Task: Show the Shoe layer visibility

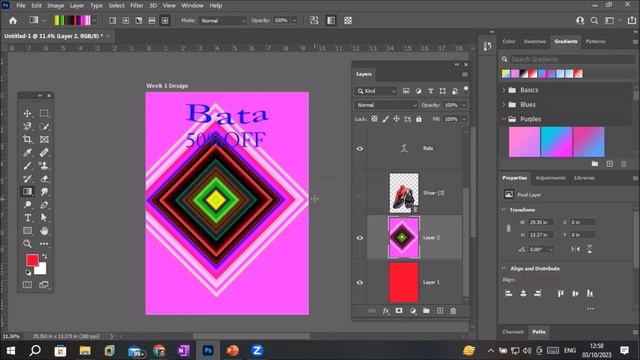Action: point(360,193)
